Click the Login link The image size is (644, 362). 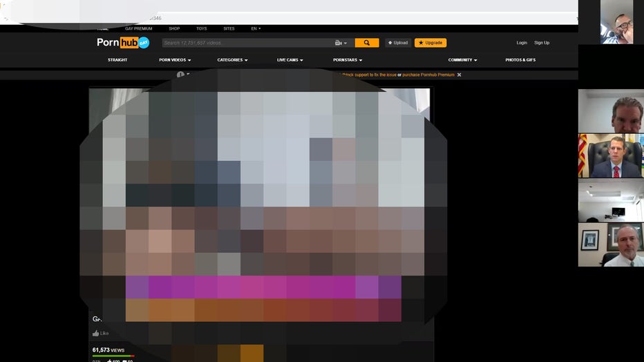click(522, 43)
